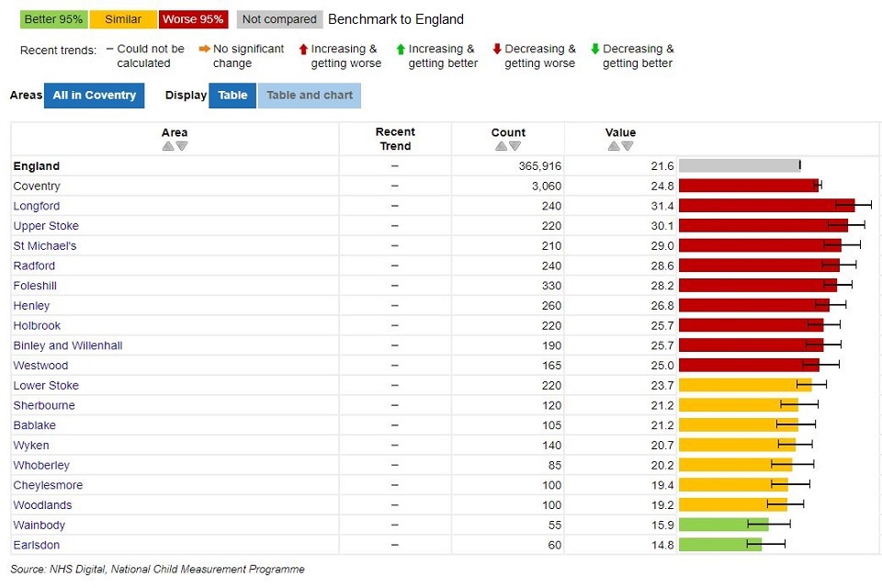Switch display to Table and chart
The height and width of the screenshot is (588, 882).
(310, 96)
